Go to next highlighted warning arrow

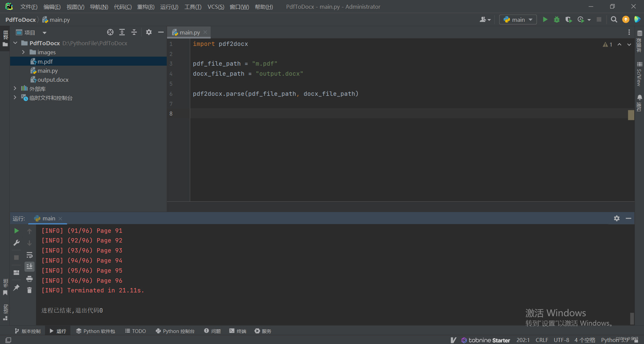point(629,44)
